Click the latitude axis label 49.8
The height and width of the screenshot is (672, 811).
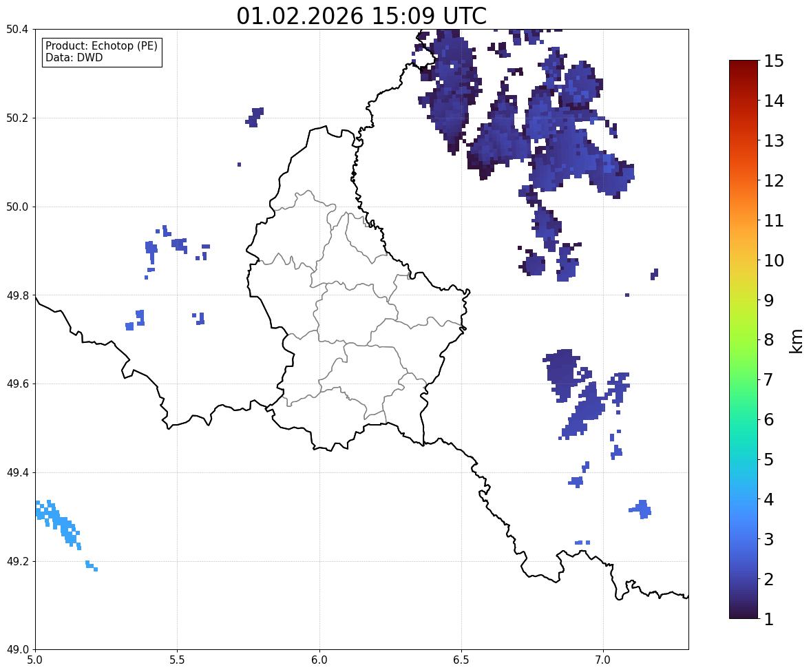pyautogui.click(x=17, y=295)
